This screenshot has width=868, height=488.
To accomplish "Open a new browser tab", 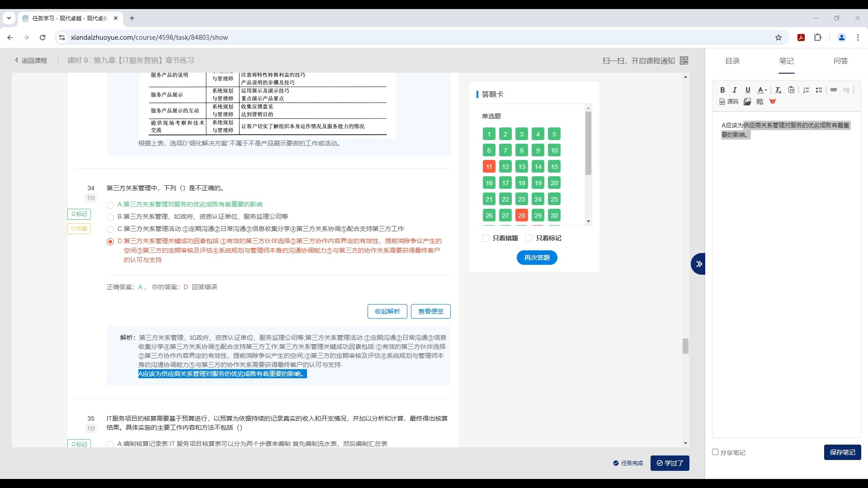I will click(x=132, y=18).
